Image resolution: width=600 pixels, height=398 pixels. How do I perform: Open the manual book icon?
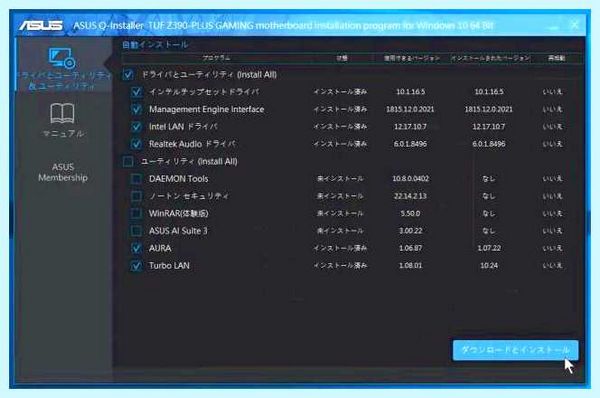(62, 114)
